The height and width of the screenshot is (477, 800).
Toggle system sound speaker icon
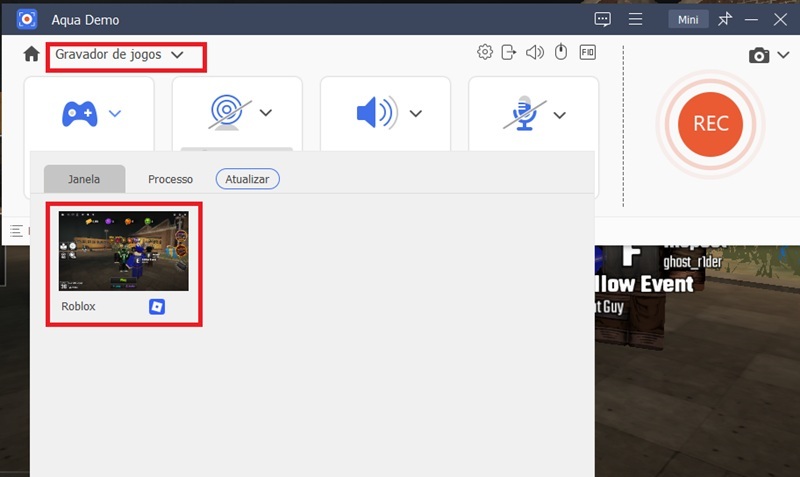click(377, 112)
